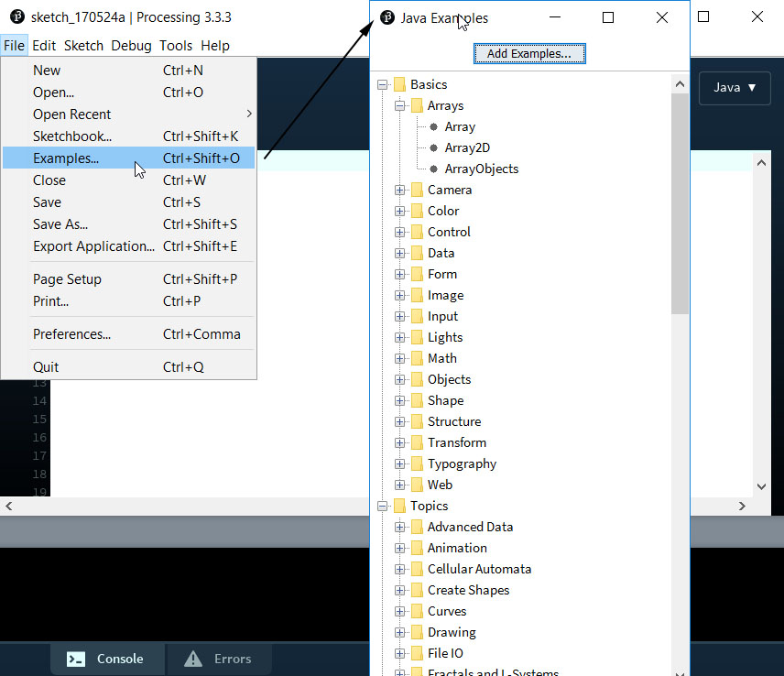Select the Advanced Data folder row
The height and width of the screenshot is (676, 784).
470,527
